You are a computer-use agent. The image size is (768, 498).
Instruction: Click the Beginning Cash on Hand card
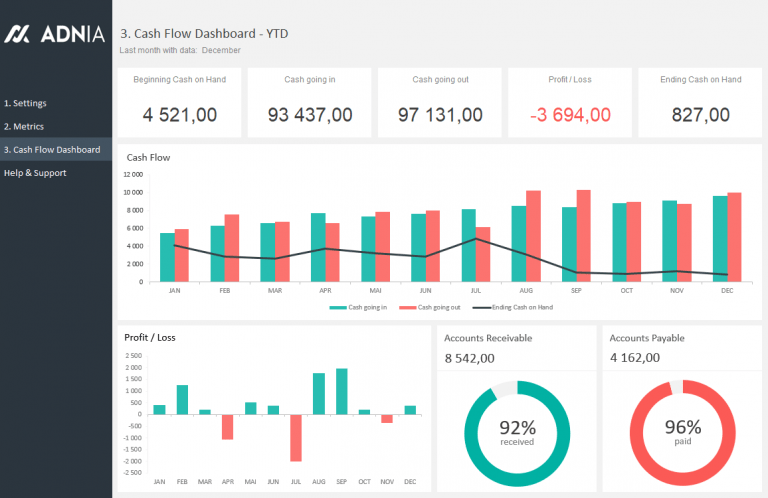(179, 102)
